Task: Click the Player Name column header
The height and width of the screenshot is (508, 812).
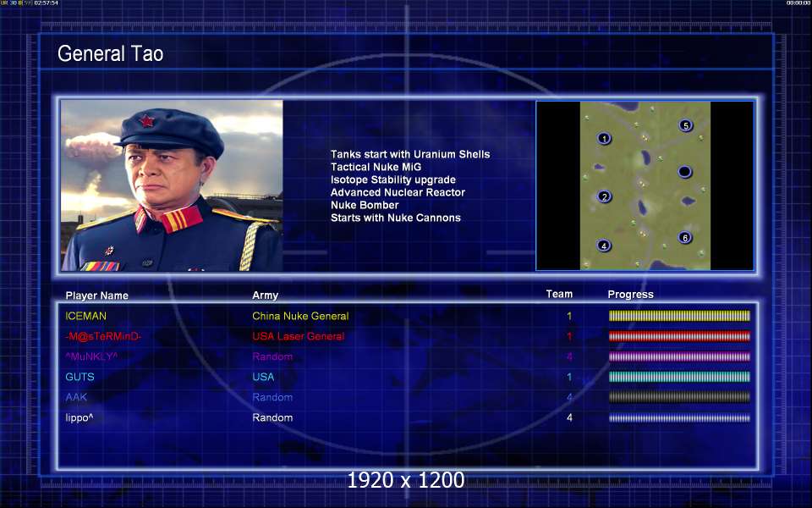Action: pyautogui.click(x=96, y=295)
